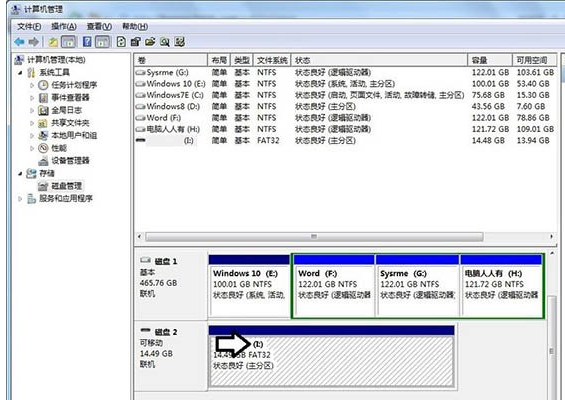
Task: Sort by the 布局 column header
Action: 219,60
